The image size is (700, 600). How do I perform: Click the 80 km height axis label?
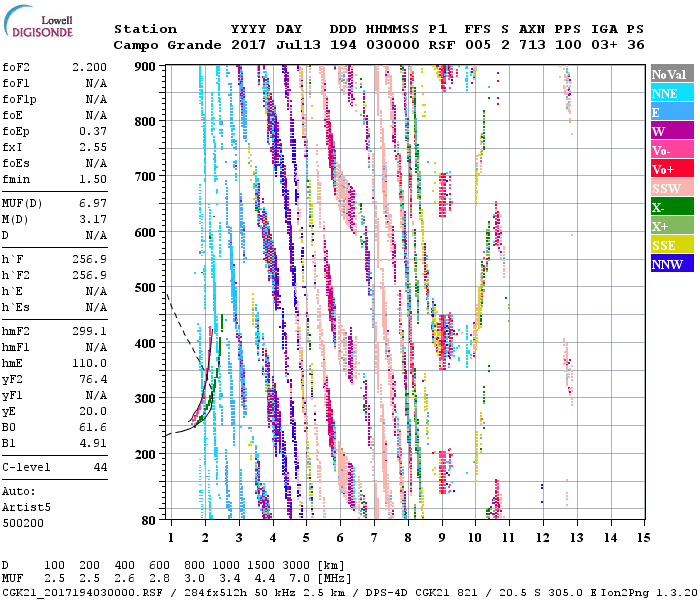tap(149, 520)
